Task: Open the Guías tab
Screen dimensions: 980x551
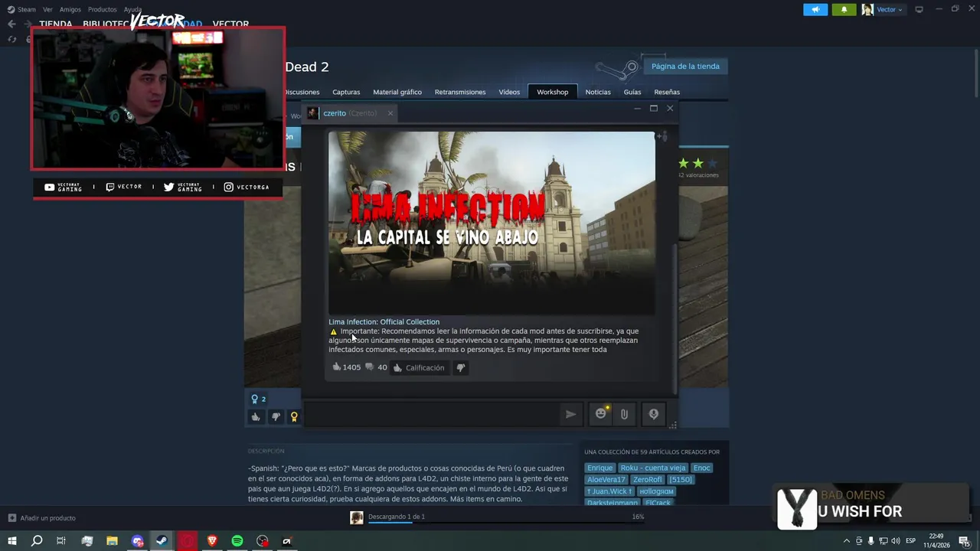Action: pos(632,92)
